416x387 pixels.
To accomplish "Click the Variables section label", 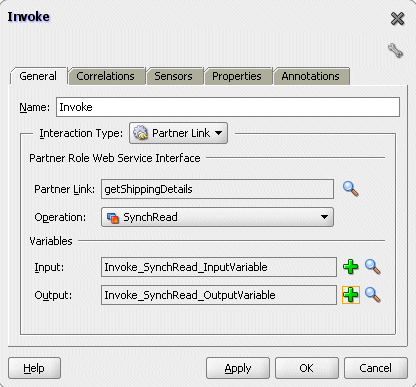I will click(x=51, y=241).
